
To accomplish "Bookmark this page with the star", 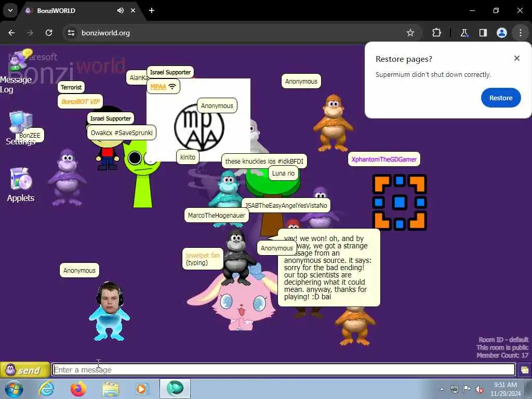I will point(410,33).
